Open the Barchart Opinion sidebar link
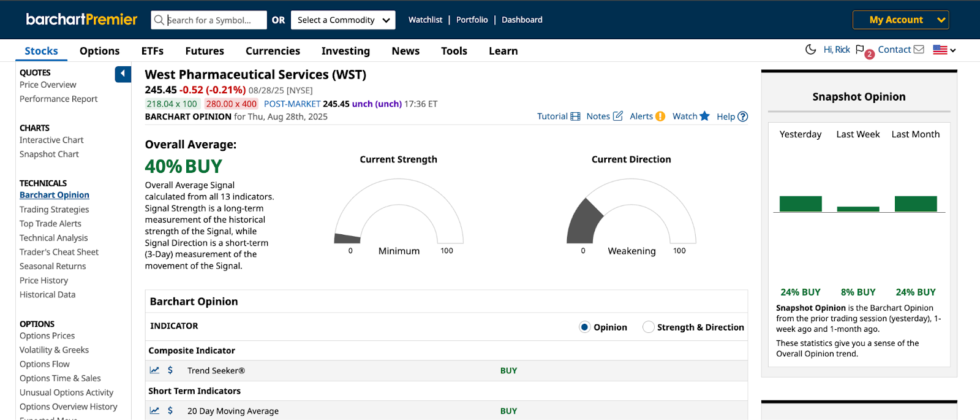The height and width of the screenshot is (420, 980). pos(55,195)
